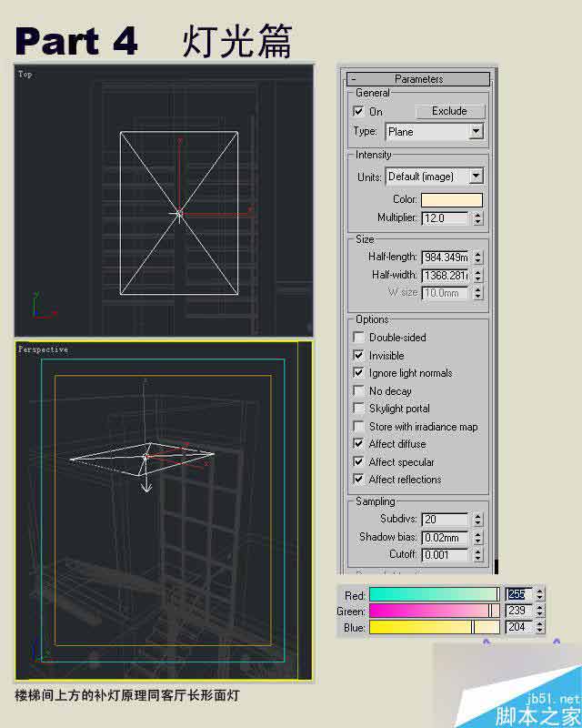The width and height of the screenshot is (582, 728).
Task: Click the Green value field 239
Action: point(518,611)
